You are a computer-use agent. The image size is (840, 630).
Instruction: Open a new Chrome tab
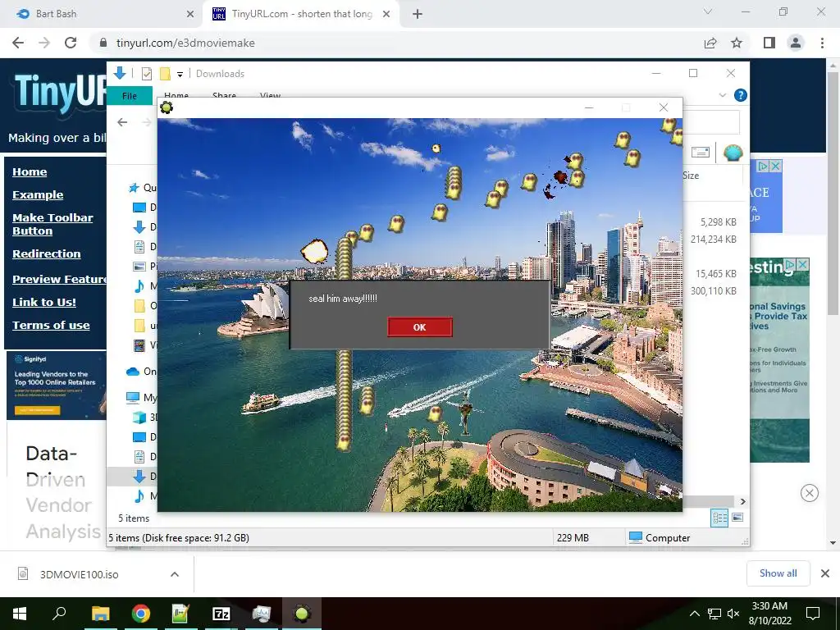[418, 14]
